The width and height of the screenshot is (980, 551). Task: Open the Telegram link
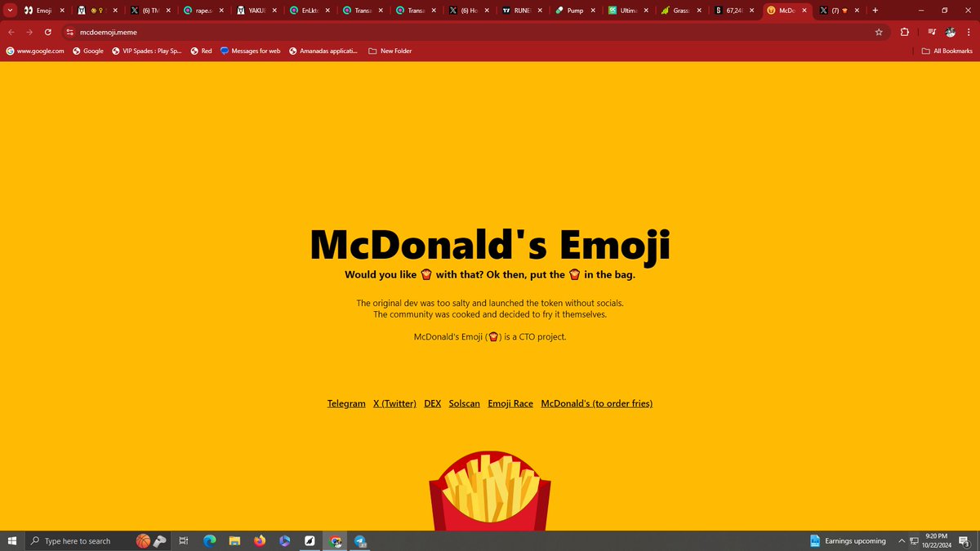coord(346,403)
